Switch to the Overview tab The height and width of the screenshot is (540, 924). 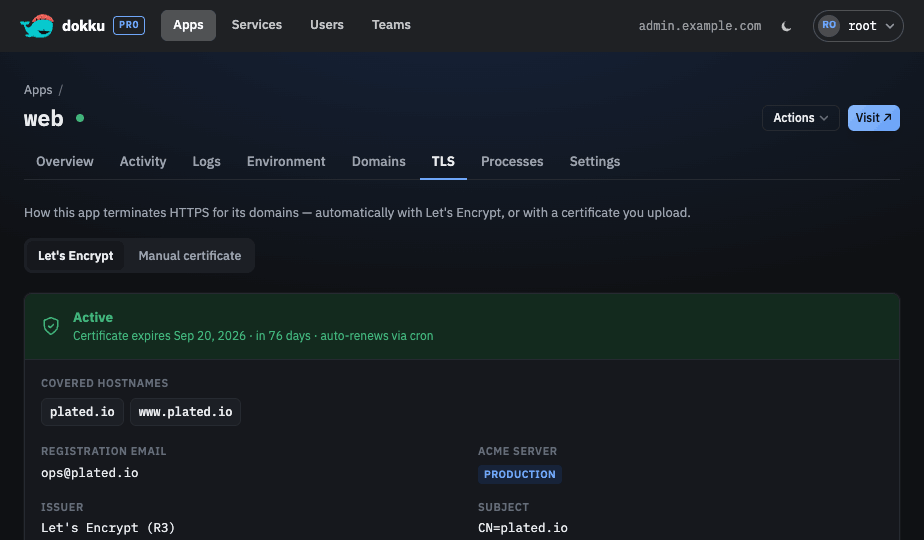65,162
